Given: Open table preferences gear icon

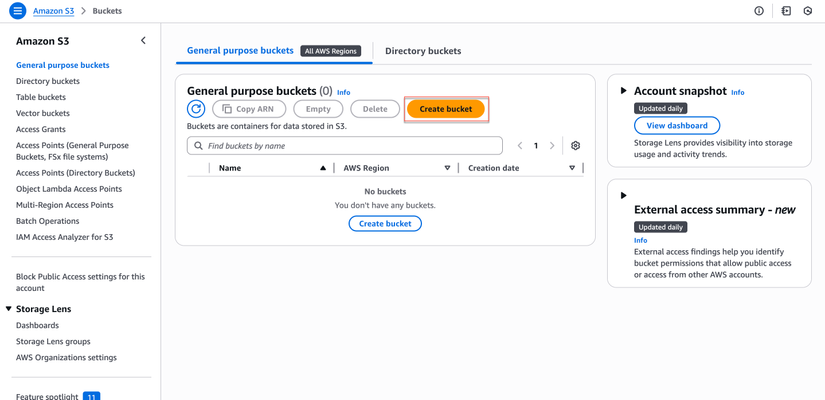Looking at the screenshot, I should [x=575, y=146].
